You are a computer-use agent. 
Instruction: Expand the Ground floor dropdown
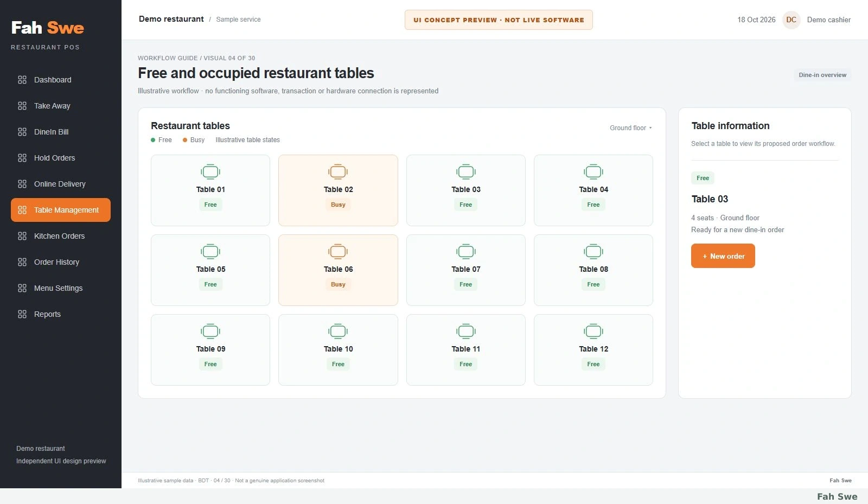coord(631,128)
